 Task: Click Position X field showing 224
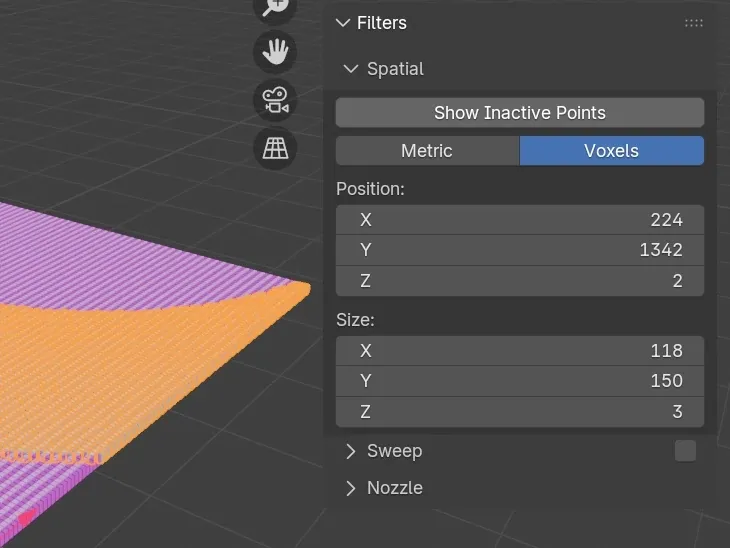(x=520, y=219)
